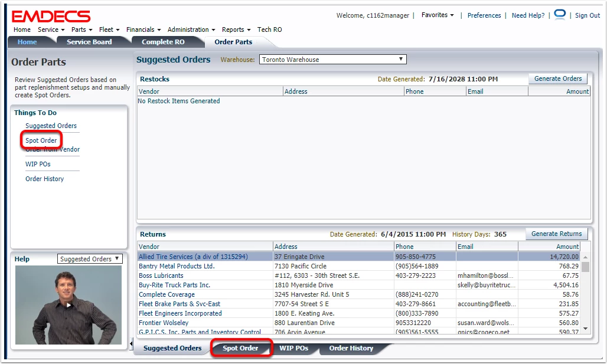Select the Frontier Wolseley vendor row
This screenshot has width=607, height=364.
[x=359, y=323]
